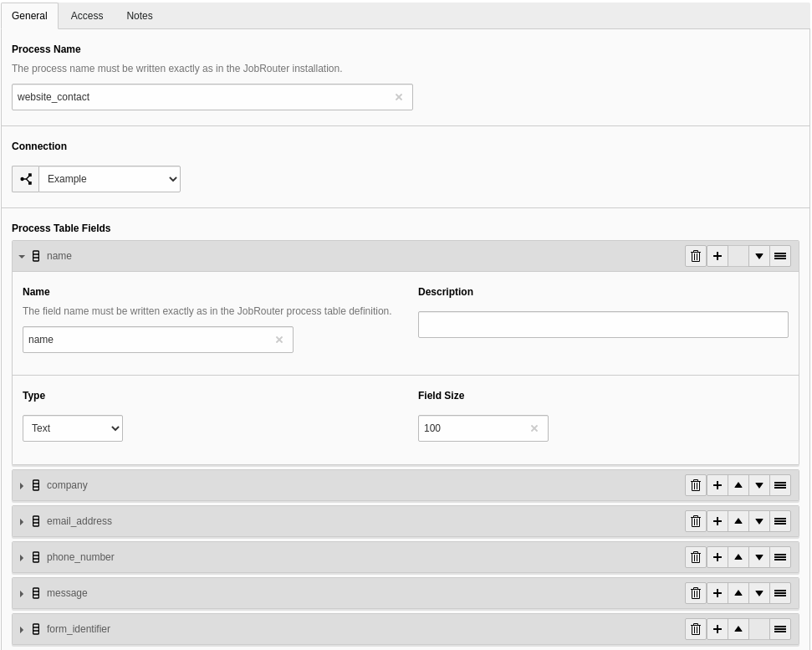Clear the field Name input with X
The width and height of the screenshot is (812, 650).
279,340
